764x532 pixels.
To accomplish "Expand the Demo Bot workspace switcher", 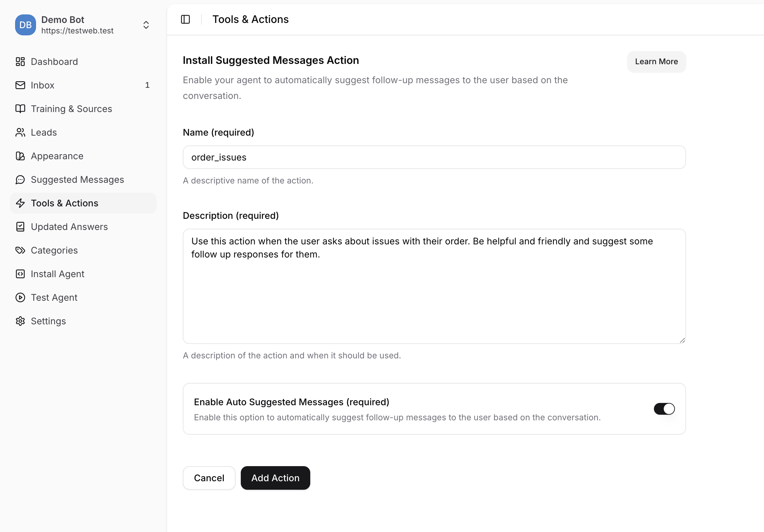I will point(146,25).
